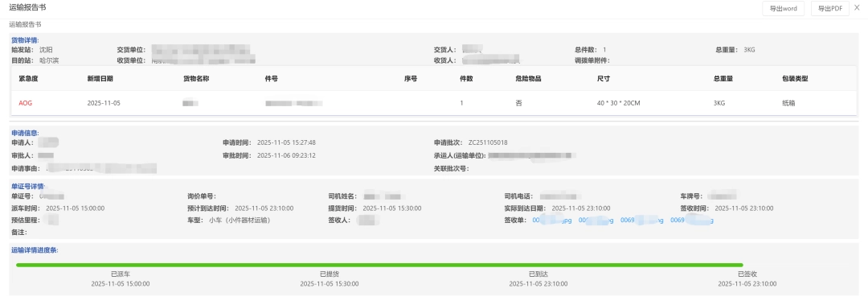Image resolution: width=868 pixels, height=305 pixels.
Task: Click the 包装类型 column header
Action: pyautogui.click(x=795, y=79)
